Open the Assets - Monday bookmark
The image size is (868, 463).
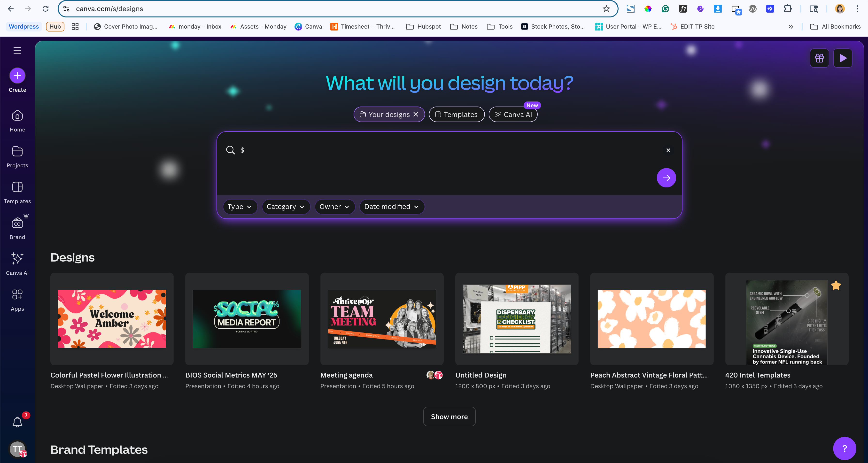pyautogui.click(x=258, y=27)
